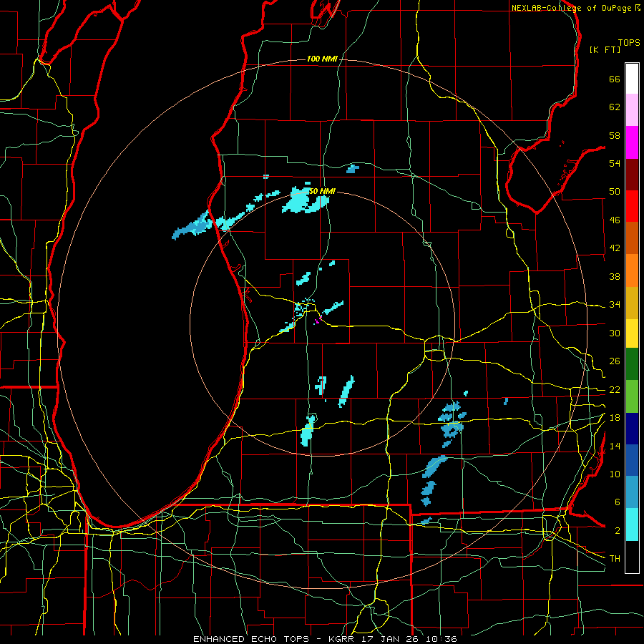Click the '50 NMI' range ring label

pyautogui.click(x=322, y=191)
